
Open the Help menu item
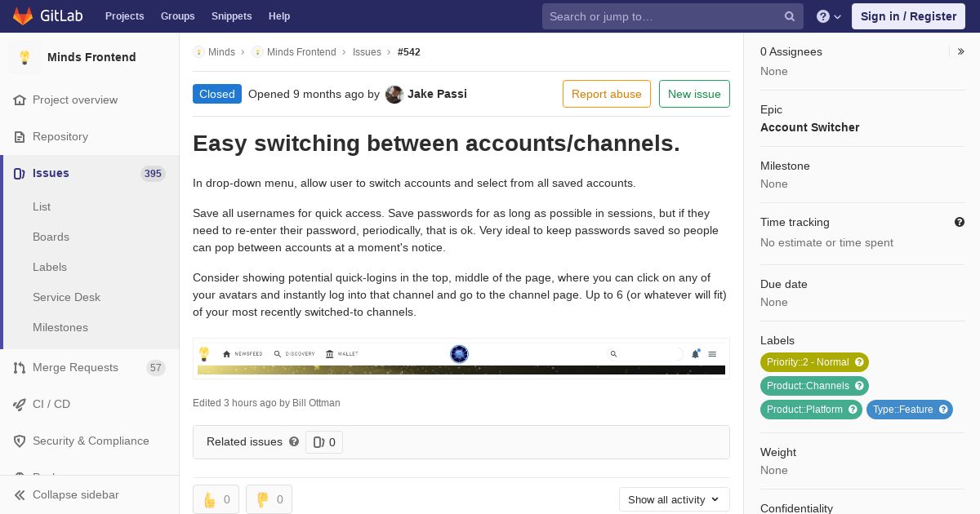[279, 16]
